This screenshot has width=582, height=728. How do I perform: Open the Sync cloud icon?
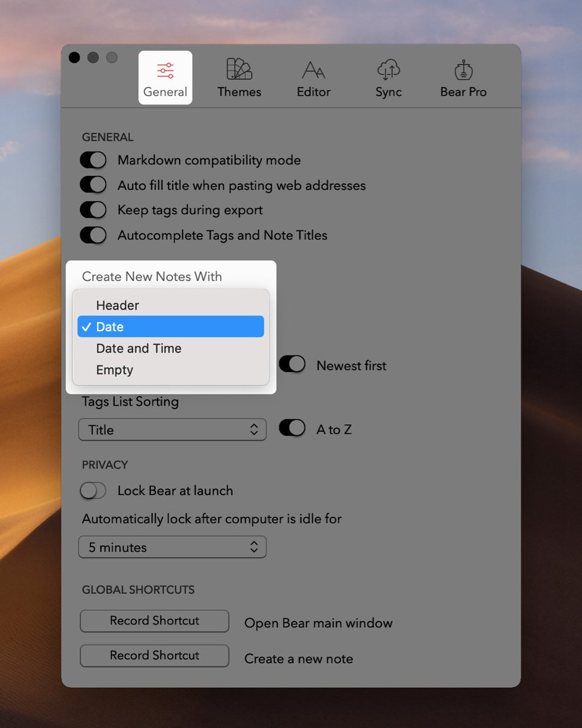click(389, 70)
